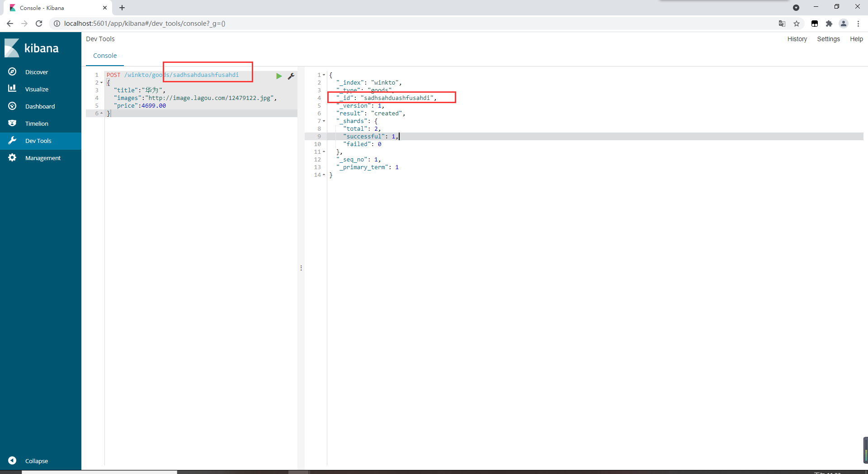The width and height of the screenshot is (868, 474).
Task: Click the "title" line in request body
Action: click(x=139, y=90)
